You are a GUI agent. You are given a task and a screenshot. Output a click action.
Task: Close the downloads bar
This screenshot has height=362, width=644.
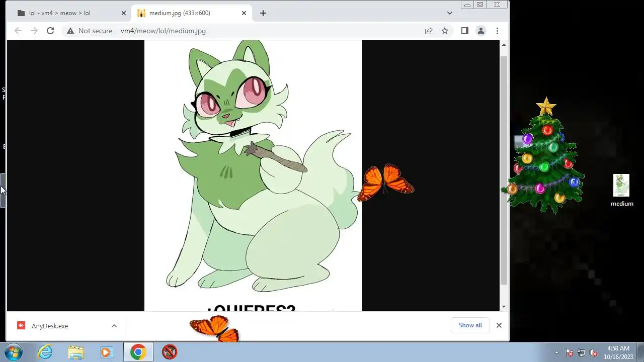[x=499, y=325]
